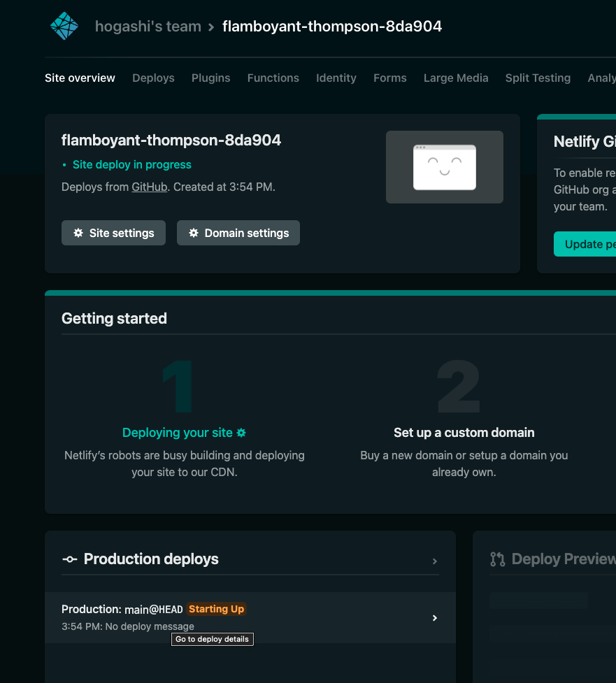Click the site name heading in the card
The height and width of the screenshot is (683, 616).
pyautogui.click(x=171, y=141)
